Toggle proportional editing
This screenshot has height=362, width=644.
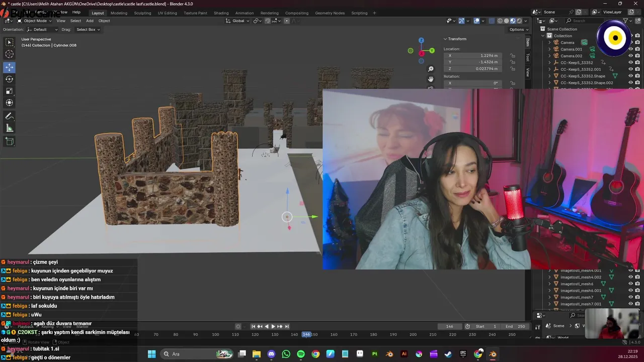(287, 21)
